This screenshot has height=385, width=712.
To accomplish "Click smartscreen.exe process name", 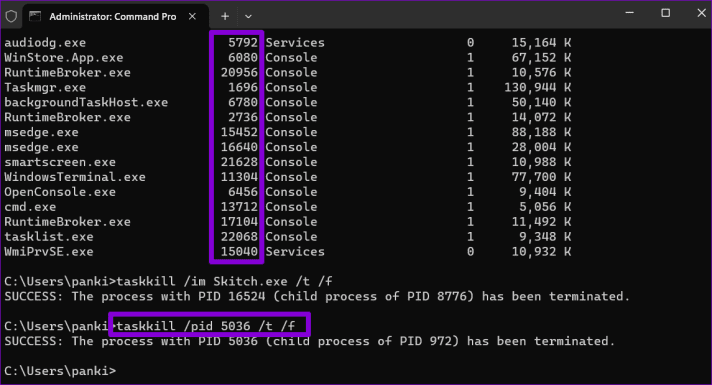I will 60,162.
